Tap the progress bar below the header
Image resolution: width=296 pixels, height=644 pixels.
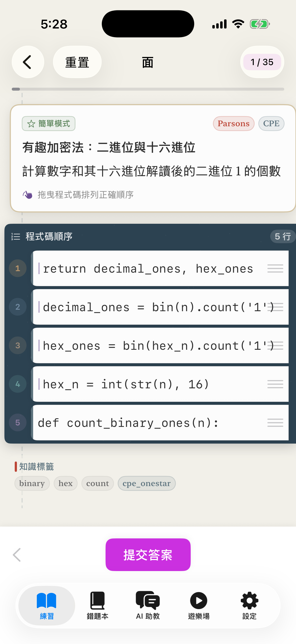tap(148, 89)
